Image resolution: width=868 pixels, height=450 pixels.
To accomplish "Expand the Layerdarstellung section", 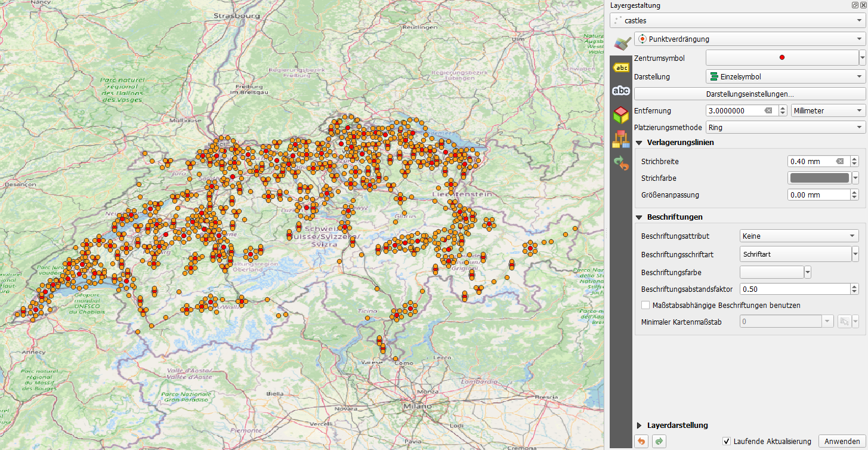I will (x=640, y=426).
